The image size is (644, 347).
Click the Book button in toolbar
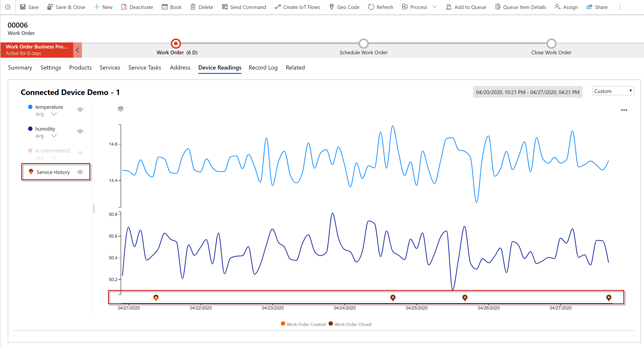[172, 7]
